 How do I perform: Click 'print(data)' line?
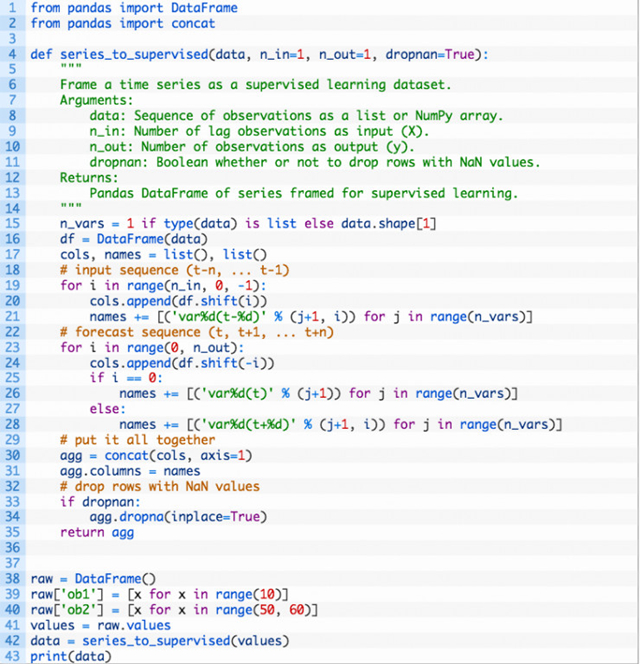(x=71, y=656)
